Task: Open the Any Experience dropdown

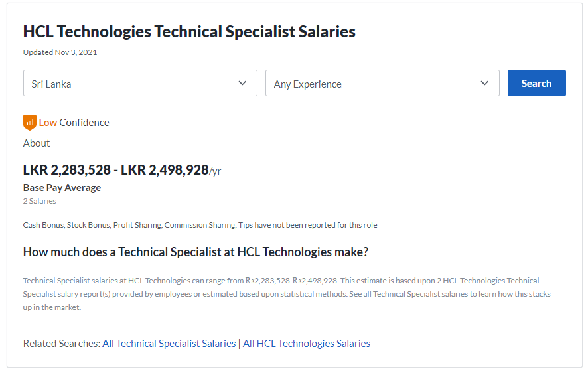Action: [382, 83]
